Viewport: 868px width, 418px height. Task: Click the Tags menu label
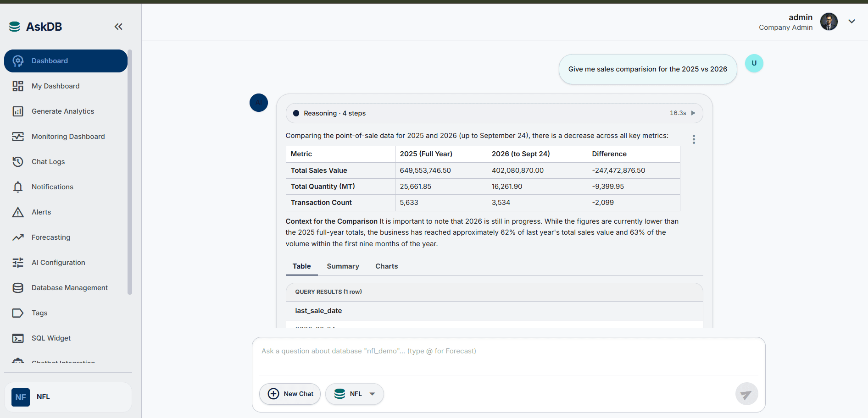tap(39, 313)
